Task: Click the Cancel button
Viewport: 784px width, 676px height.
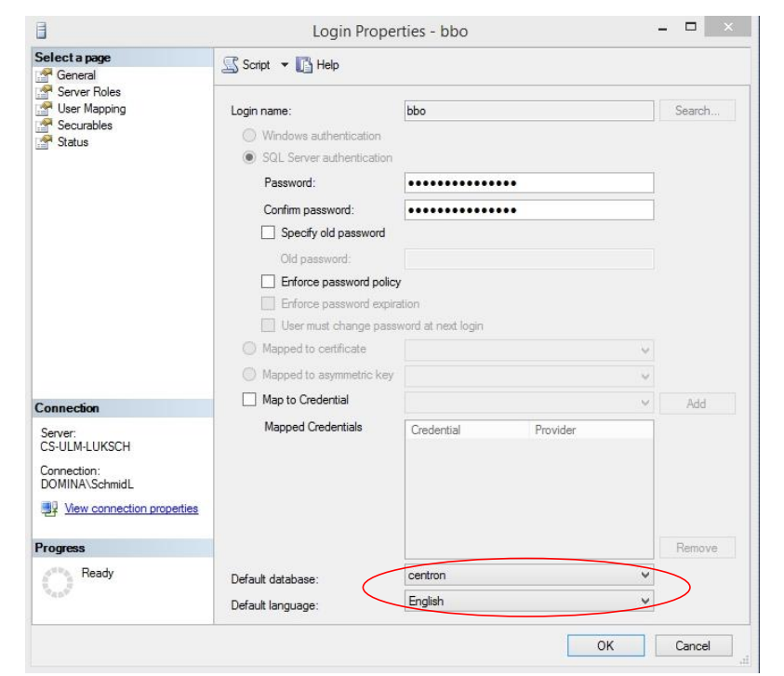Action: pos(692,645)
